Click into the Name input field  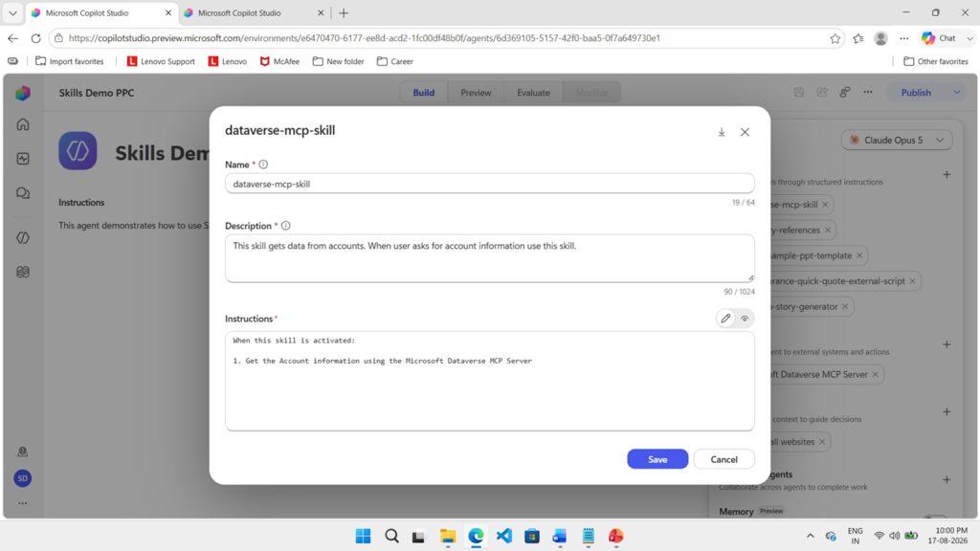[x=489, y=184]
